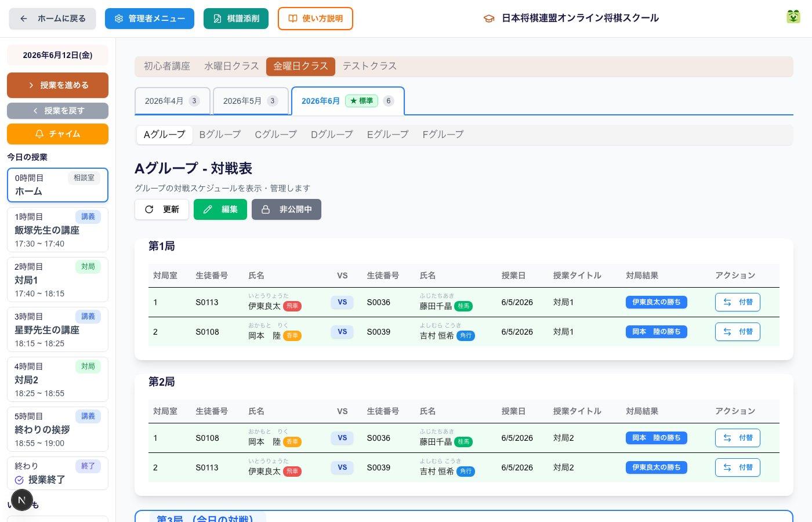Click the refresh icon on 更新 button

coord(149,209)
